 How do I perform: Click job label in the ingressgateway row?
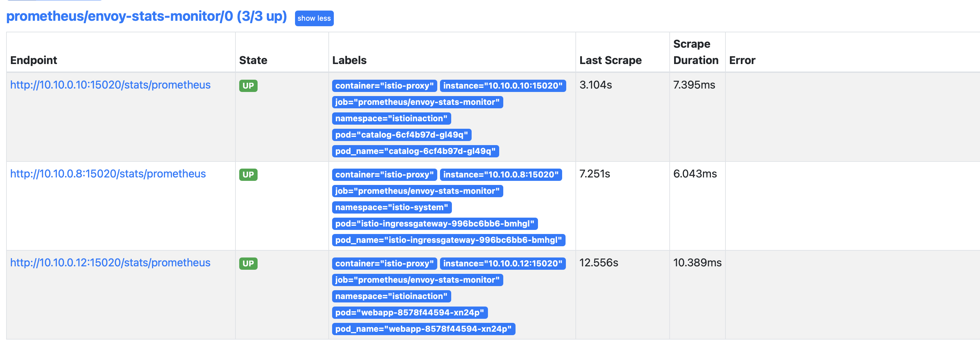pyautogui.click(x=417, y=191)
